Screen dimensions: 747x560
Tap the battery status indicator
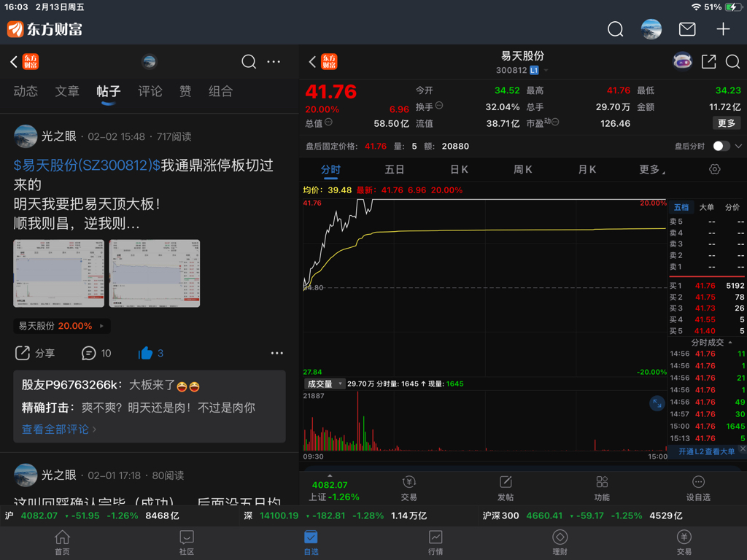tap(732, 7)
